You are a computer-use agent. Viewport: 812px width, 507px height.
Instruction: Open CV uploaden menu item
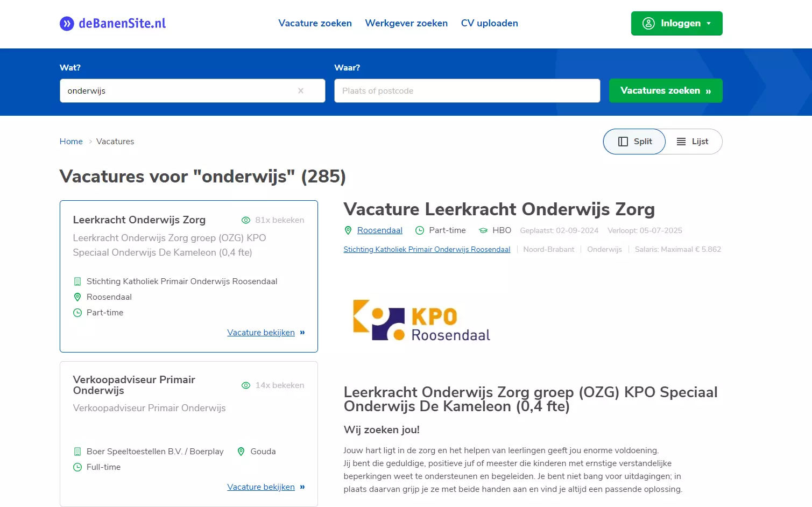(489, 23)
